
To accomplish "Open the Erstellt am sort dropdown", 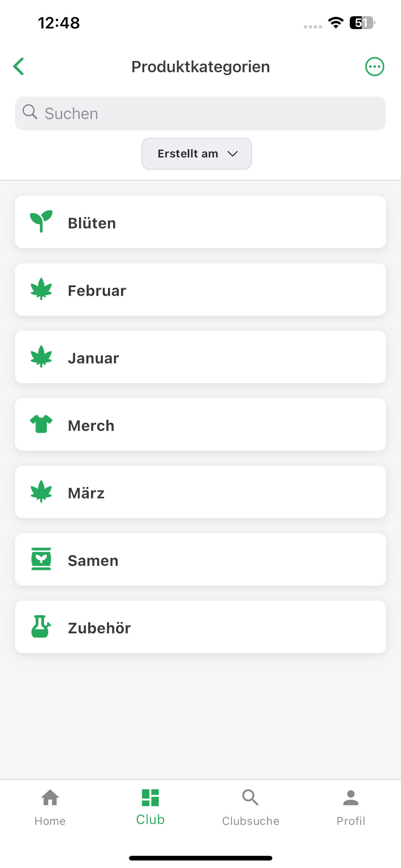I will [x=197, y=154].
